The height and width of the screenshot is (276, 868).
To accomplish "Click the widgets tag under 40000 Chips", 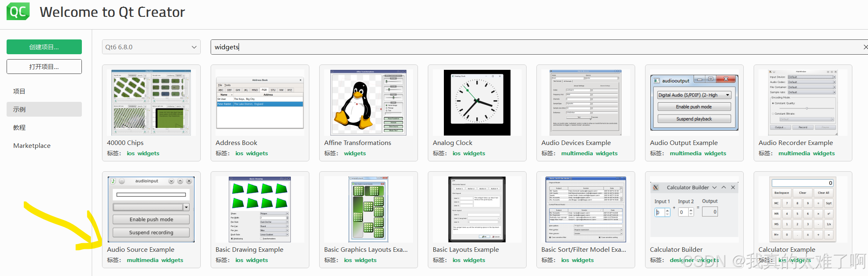I will 149,153.
